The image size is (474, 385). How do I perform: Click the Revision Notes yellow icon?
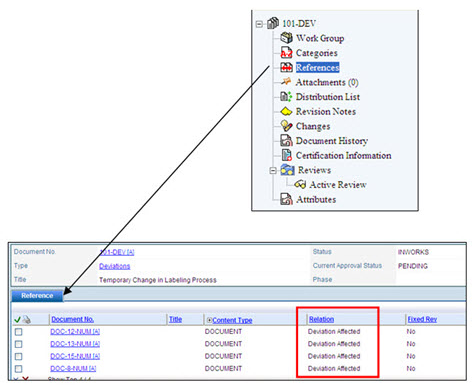click(x=286, y=111)
